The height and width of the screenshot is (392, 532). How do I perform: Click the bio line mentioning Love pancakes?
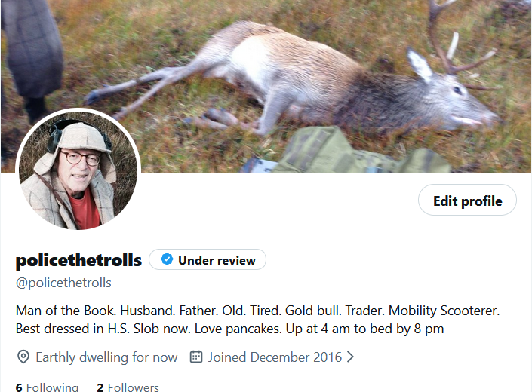coord(229,329)
